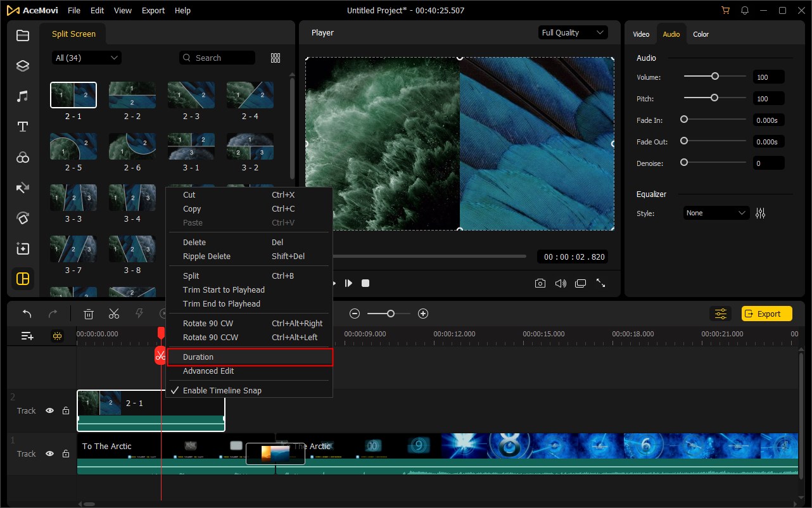The width and height of the screenshot is (812, 508).
Task: Open the equalizer settings icon
Action: (x=760, y=213)
